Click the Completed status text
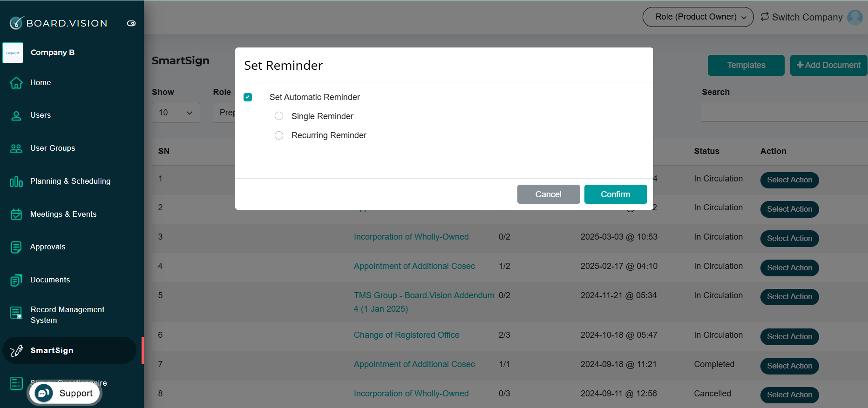 (x=714, y=364)
